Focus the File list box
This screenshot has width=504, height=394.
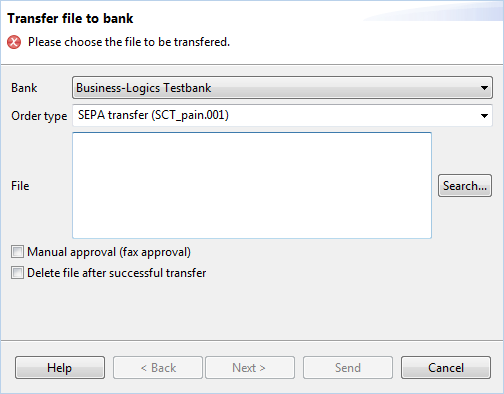[x=252, y=185]
